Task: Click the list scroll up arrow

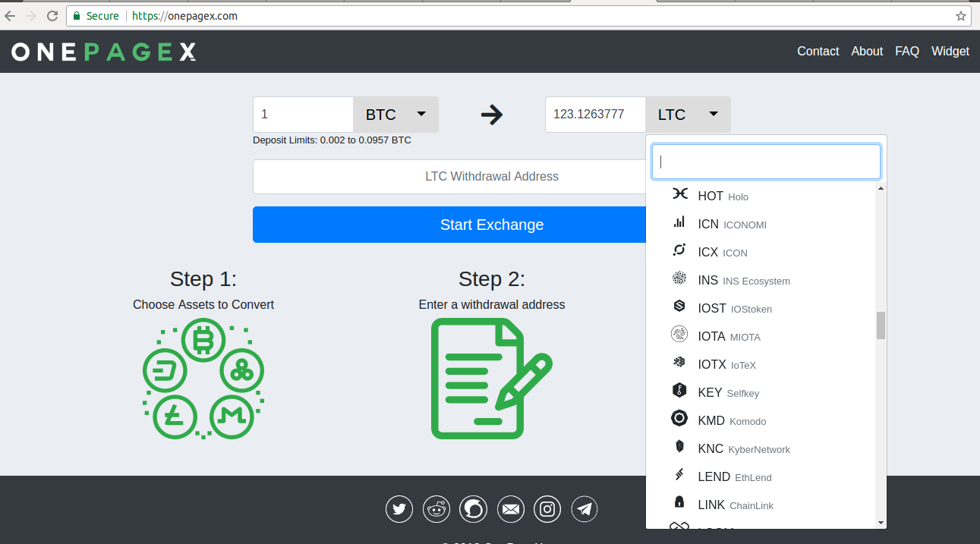Action: tap(881, 187)
